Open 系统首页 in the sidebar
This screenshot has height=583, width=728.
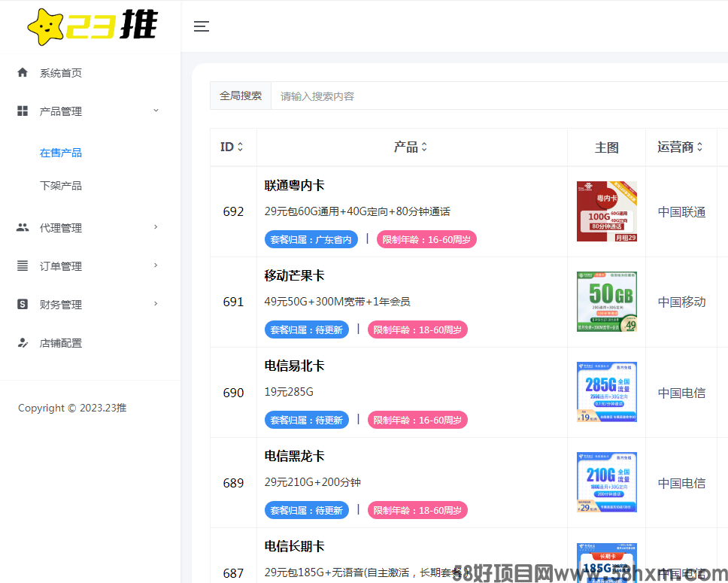coord(61,73)
